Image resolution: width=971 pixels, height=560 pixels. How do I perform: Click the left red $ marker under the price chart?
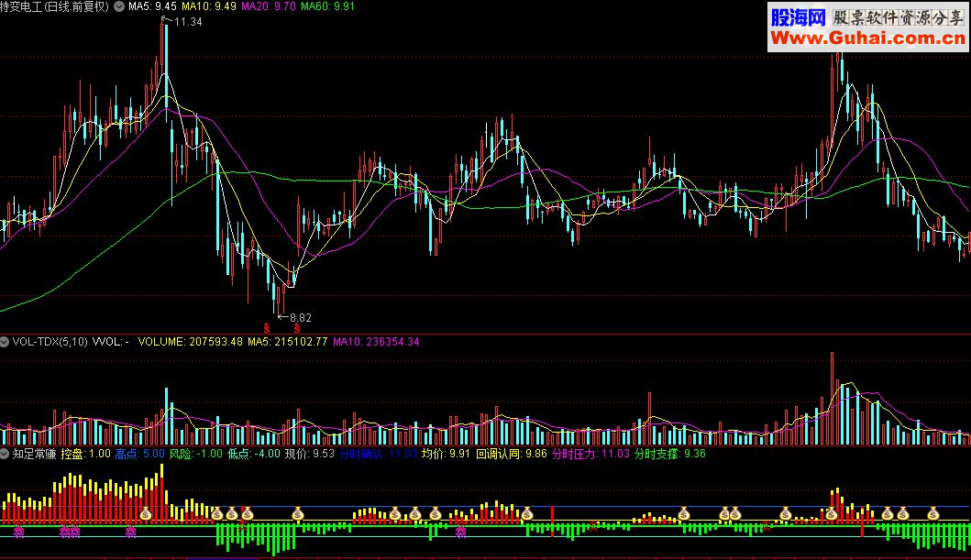click(x=267, y=328)
